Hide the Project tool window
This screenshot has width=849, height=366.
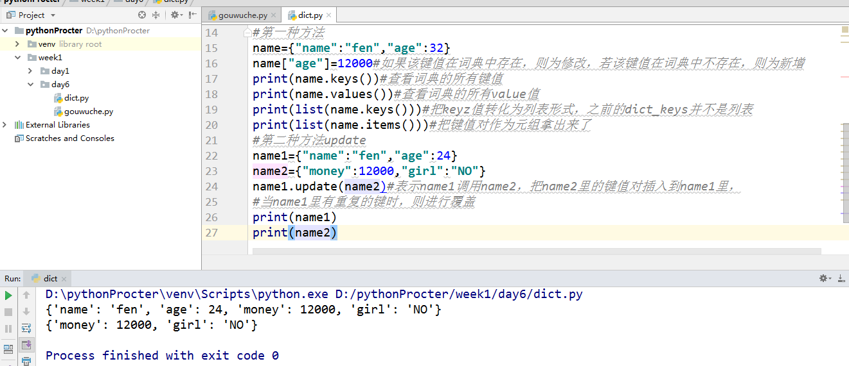192,15
